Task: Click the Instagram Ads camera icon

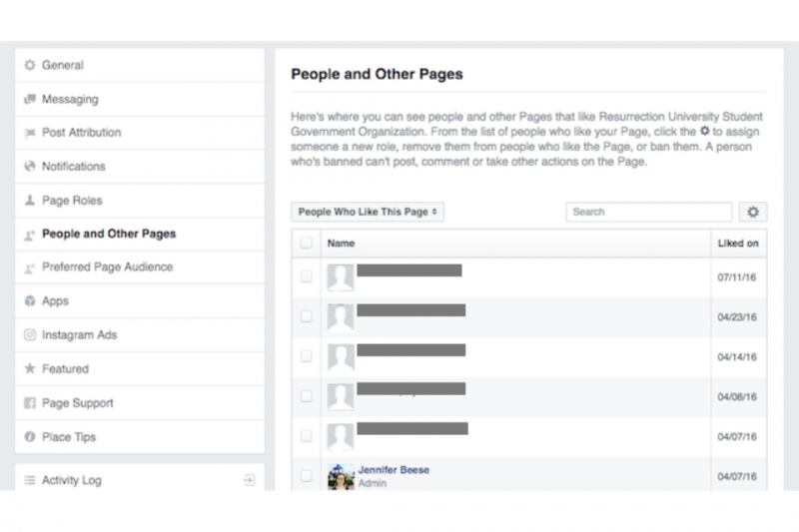Action: [30, 335]
